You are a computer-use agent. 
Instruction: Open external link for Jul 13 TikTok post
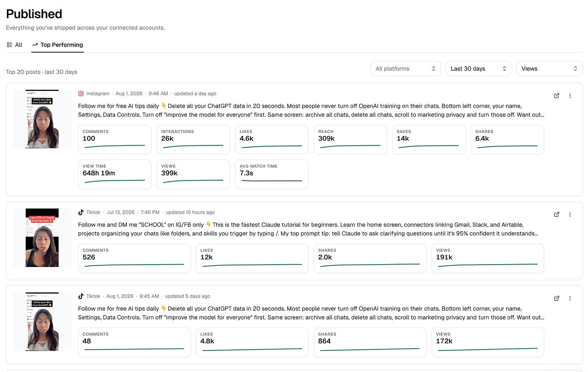click(556, 214)
